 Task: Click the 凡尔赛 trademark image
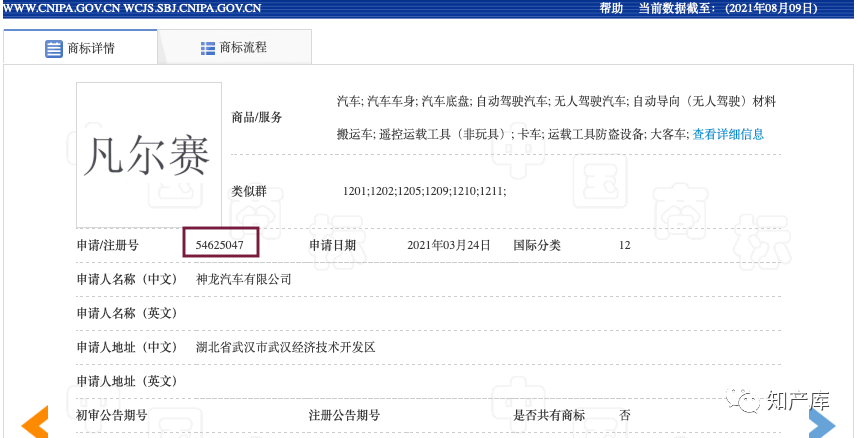point(149,155)
